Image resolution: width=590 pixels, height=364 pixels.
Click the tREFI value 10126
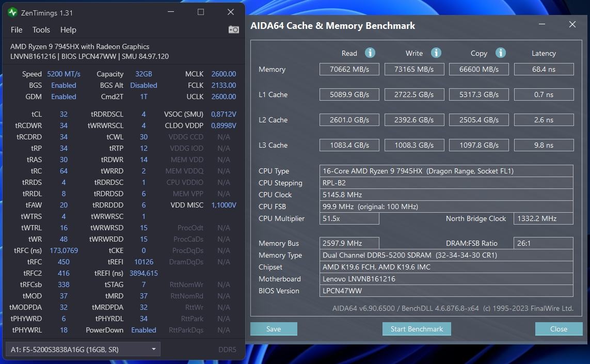click(x=143, y=262)
